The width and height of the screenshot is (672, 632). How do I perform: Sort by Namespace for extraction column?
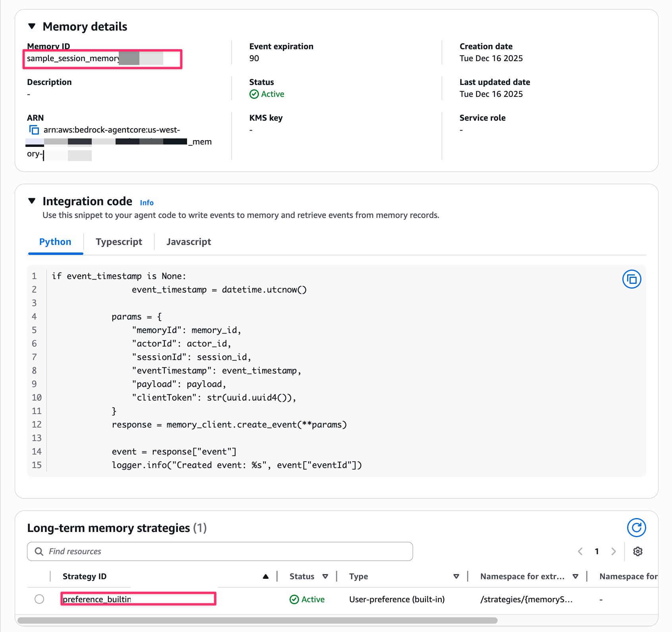(x=575, y=576)
